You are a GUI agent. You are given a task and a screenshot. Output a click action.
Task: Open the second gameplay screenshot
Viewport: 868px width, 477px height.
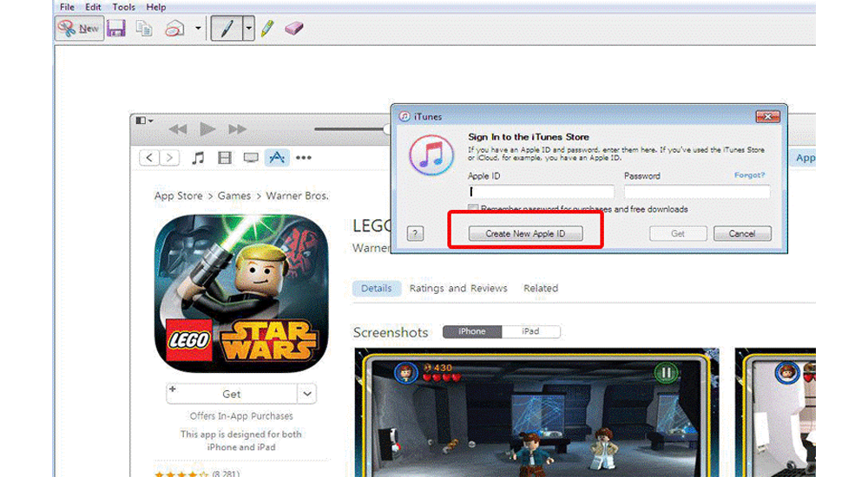pos(775,412)
